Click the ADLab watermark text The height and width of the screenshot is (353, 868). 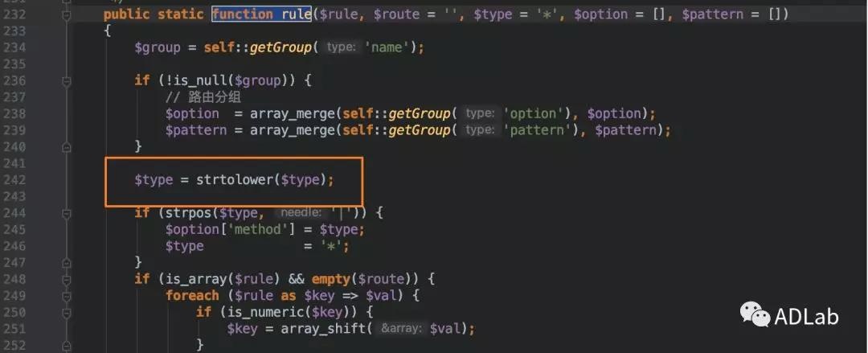806,316
